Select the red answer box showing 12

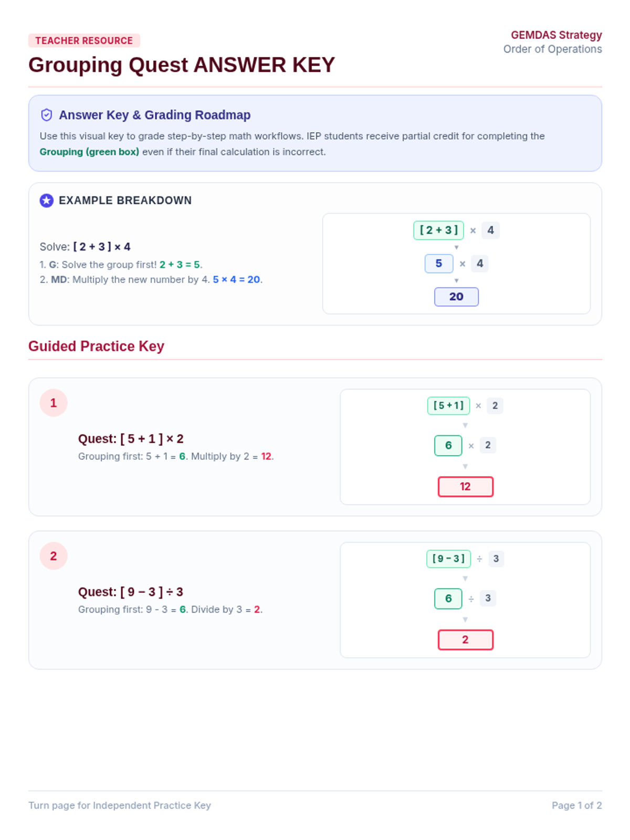click(x=466, y=487)
